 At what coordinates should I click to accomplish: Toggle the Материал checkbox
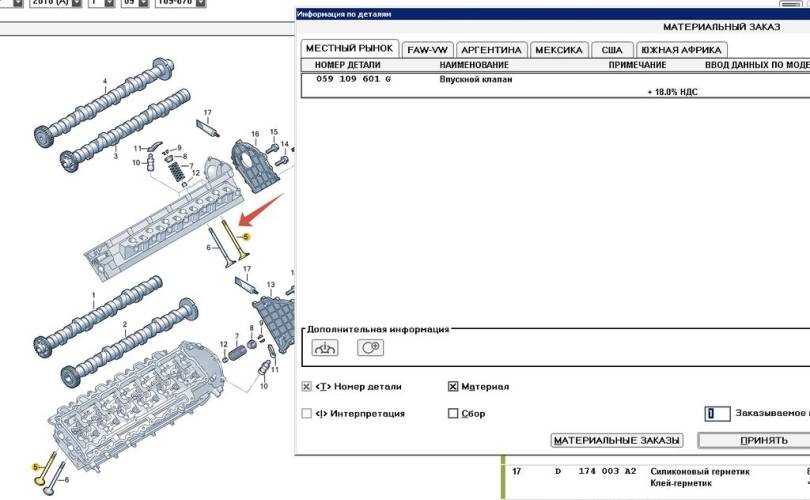[x=453, y=386]
